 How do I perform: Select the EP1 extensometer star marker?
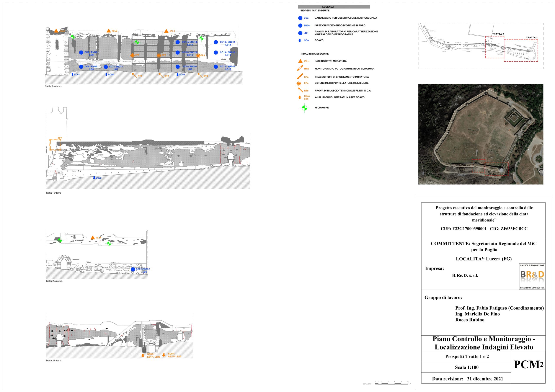(x=132, y=55)
